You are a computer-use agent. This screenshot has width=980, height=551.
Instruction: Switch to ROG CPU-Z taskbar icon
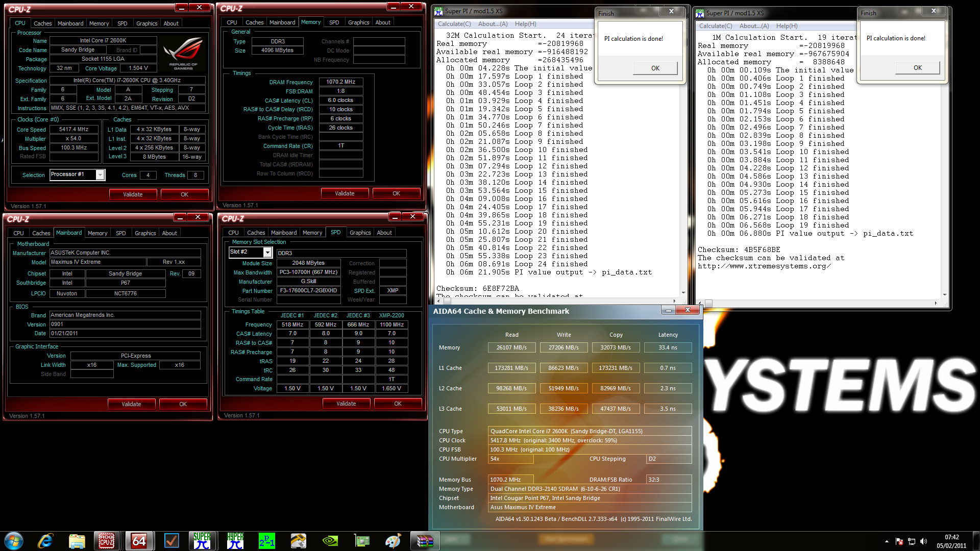[x=107, y=541]
